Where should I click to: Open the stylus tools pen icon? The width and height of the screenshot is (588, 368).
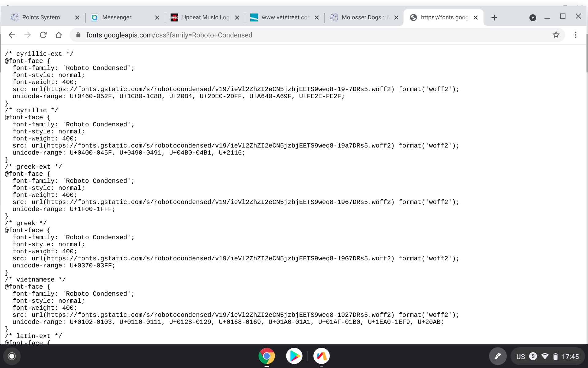(497, 356)
